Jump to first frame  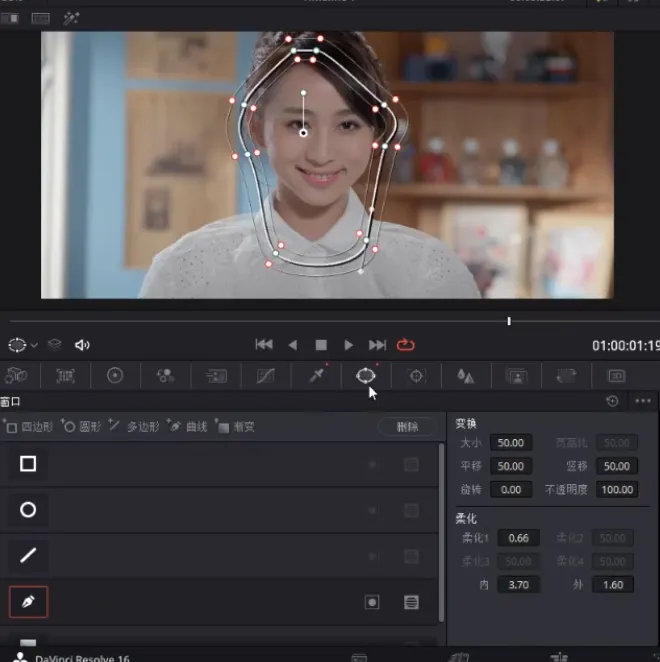264,345
